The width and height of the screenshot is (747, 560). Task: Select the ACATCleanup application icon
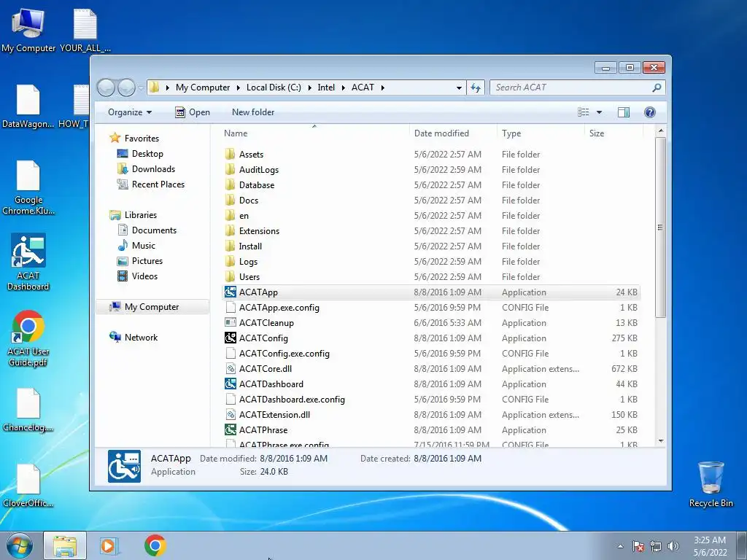(x=231, y=322)
